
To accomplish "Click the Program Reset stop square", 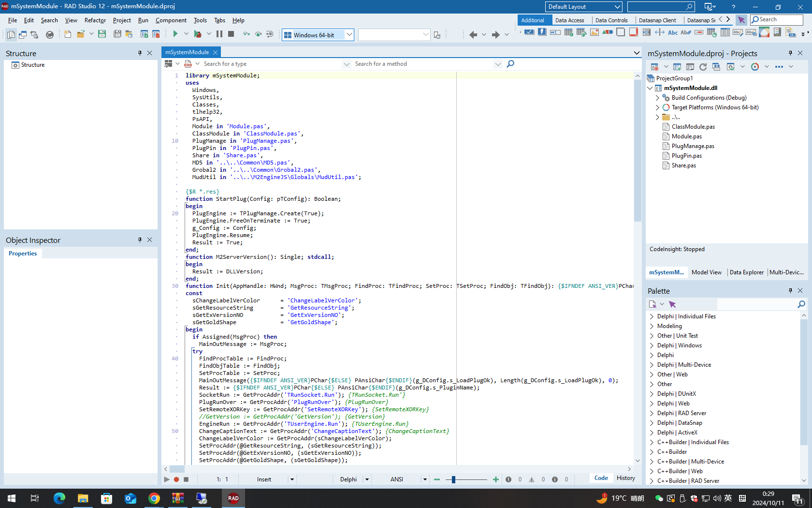I will pyautogui.click(x=231, y=34).
